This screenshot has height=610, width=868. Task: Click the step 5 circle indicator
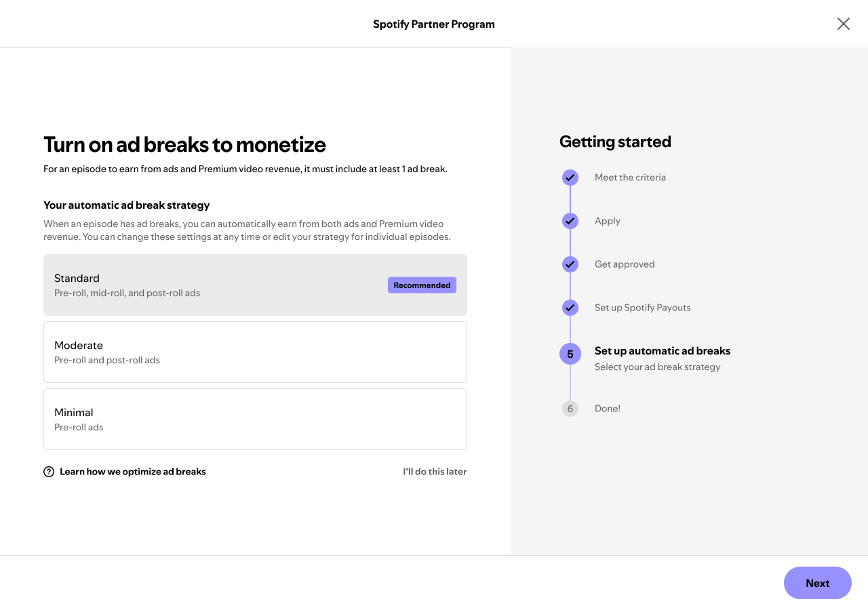[570, 354]
